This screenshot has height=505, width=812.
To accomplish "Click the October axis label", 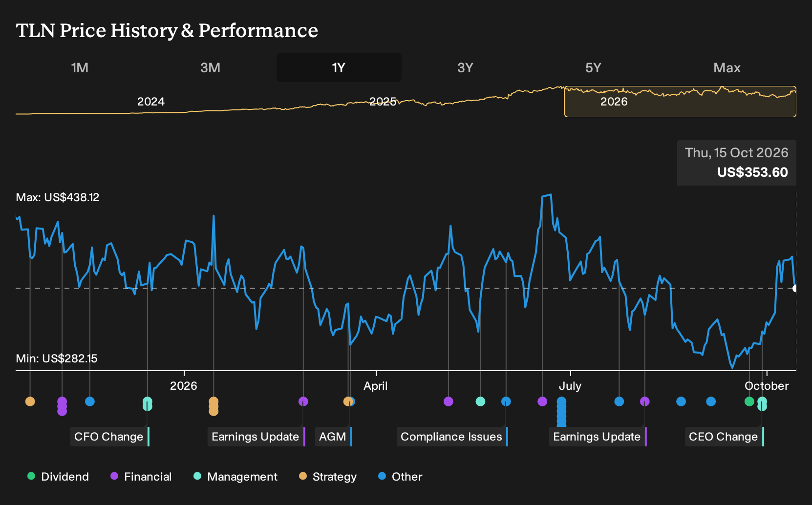I will pos(767,386).
